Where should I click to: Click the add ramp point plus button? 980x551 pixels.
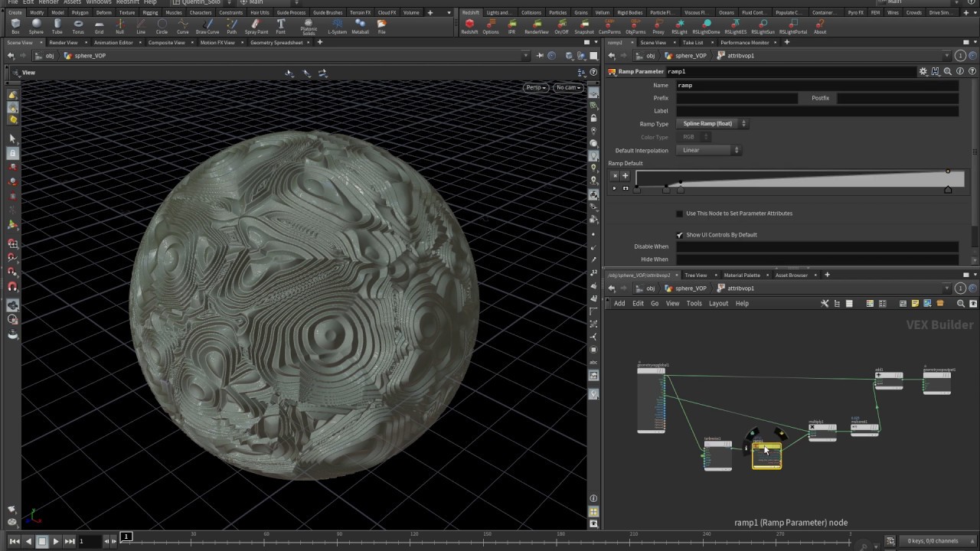(x=625, y=175)
